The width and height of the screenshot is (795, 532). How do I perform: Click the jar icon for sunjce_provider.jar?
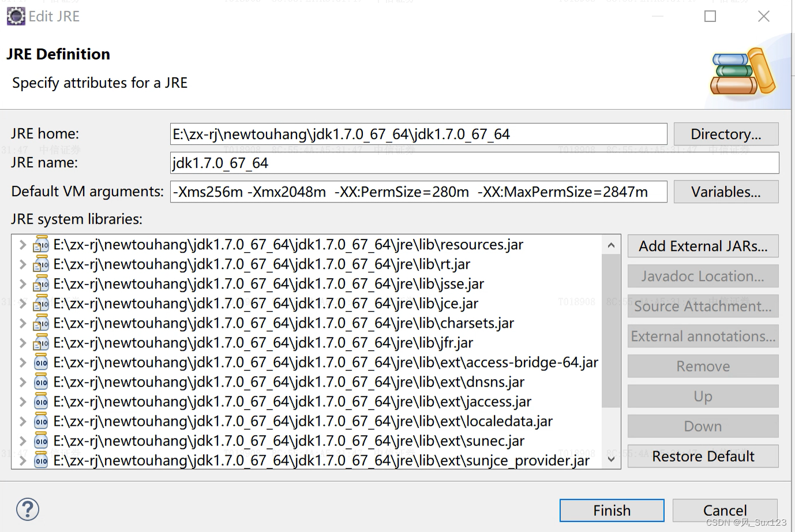41,460
